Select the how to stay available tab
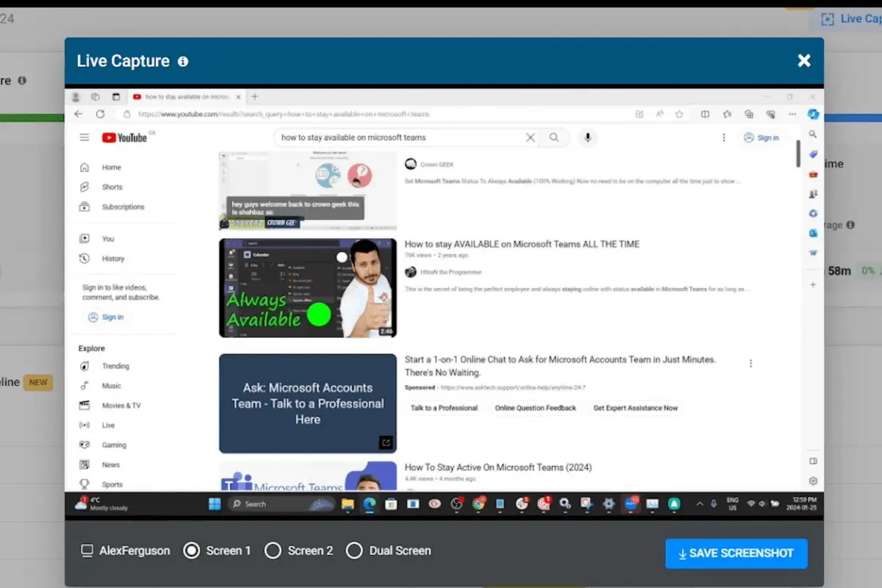 (185, 96)
